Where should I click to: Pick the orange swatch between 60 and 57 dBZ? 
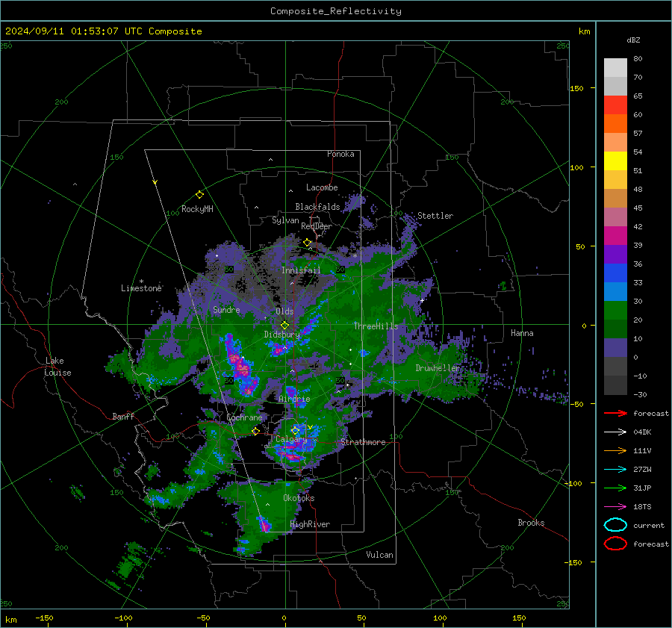615,124
